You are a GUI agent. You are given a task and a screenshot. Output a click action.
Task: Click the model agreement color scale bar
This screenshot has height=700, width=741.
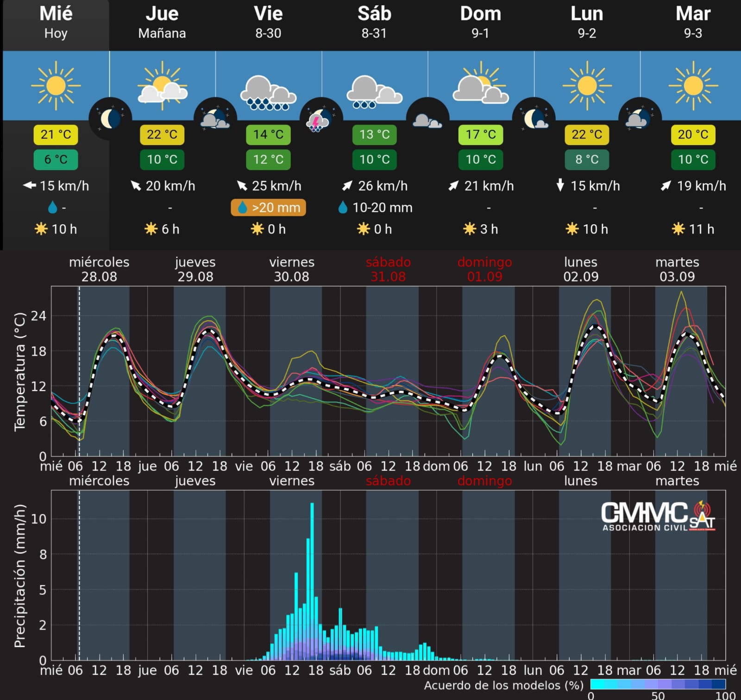tap(658, 684)
